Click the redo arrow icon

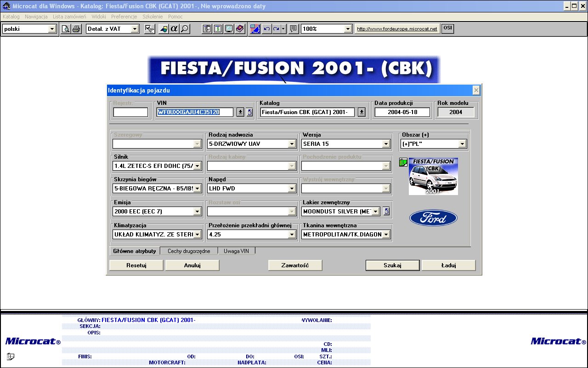pyautogui.click(x=276, y=29)
